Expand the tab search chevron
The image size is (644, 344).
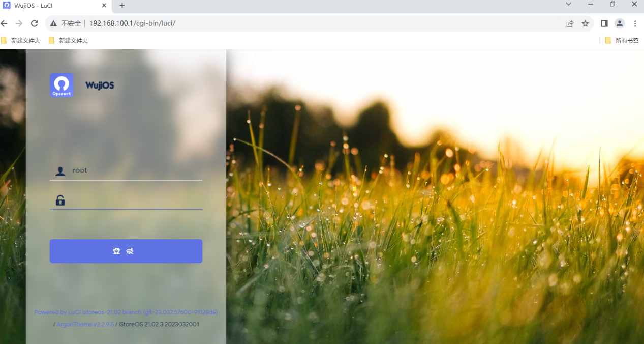(568, 5)
